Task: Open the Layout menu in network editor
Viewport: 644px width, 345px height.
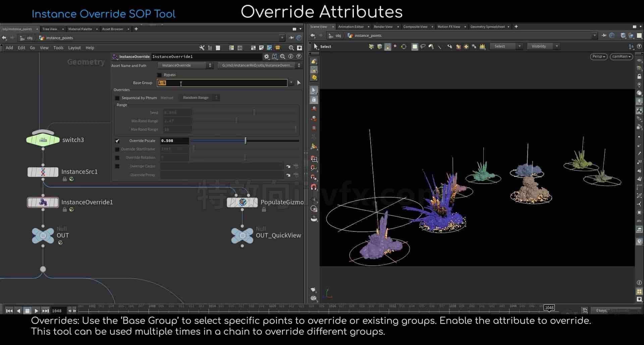Action: point(74,48)
